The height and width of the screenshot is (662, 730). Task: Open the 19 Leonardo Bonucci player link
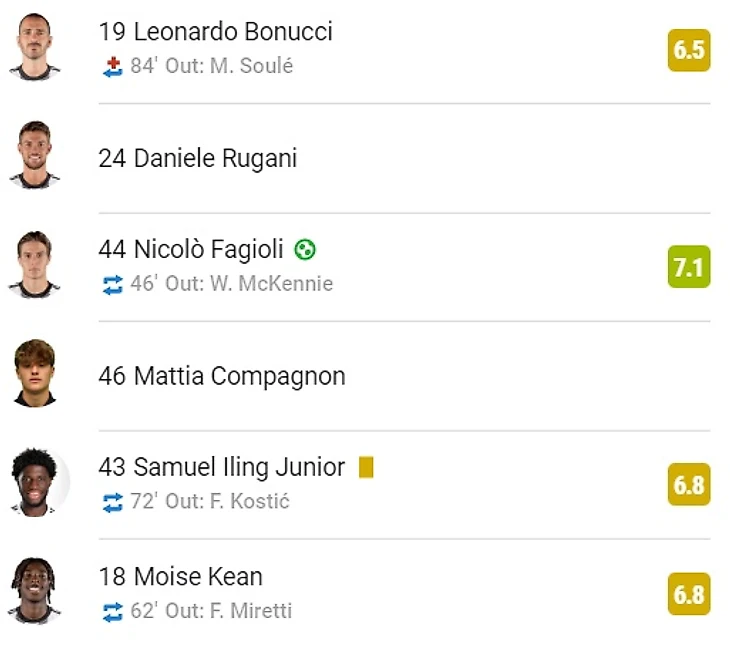[x=215, y=32]
